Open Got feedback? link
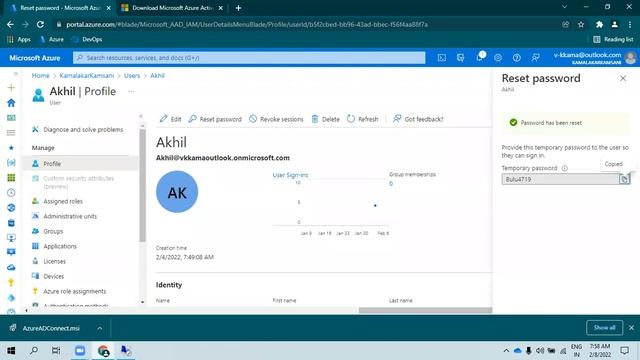This screenshot has height=360, width=640. point(418,119)
